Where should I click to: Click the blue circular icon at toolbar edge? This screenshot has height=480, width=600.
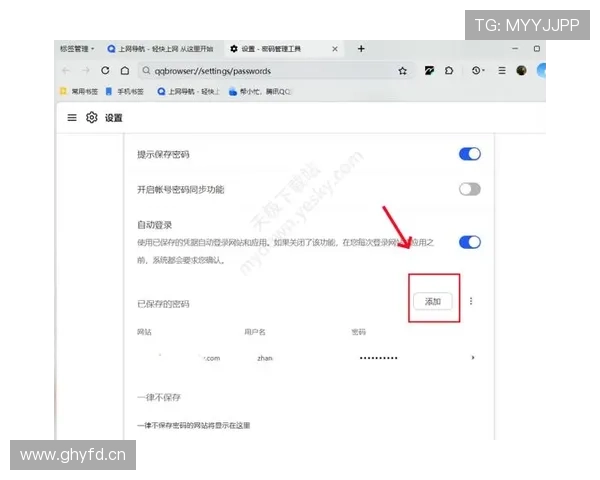coord(541,71)
